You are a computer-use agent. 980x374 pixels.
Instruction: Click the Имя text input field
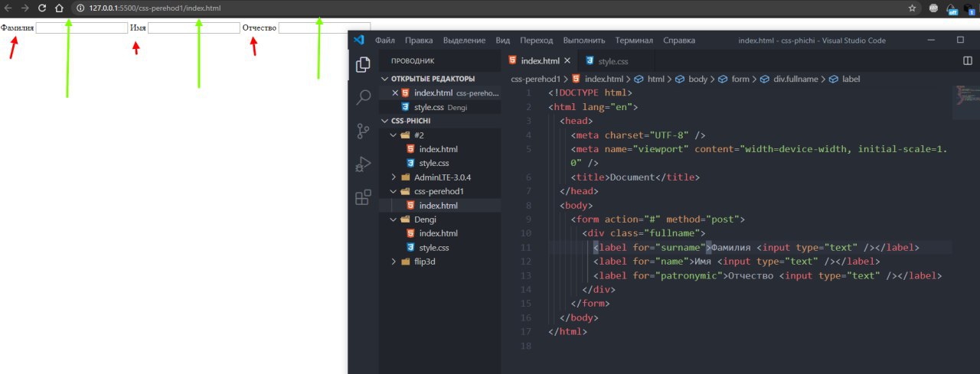click(x=194, y=28)
